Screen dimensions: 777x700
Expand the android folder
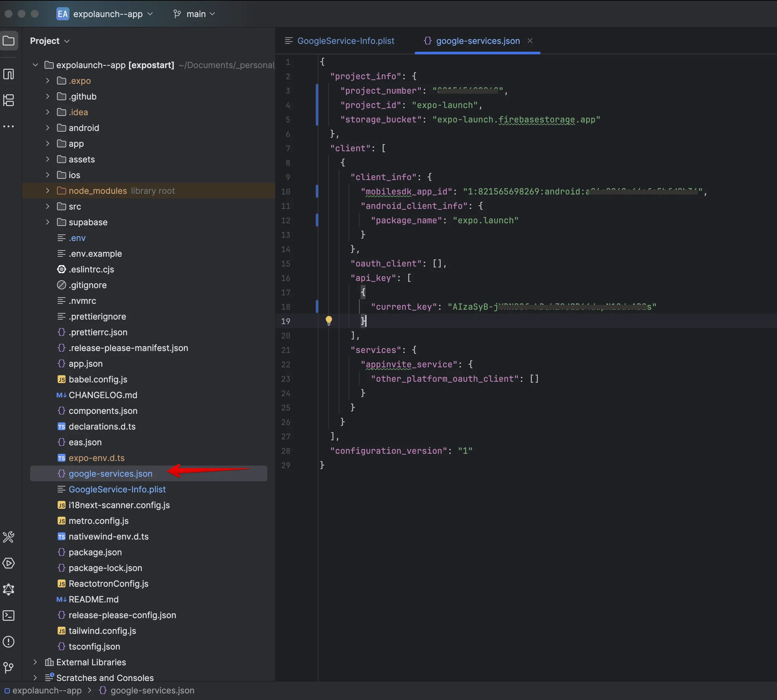click(x=47, y=128)
